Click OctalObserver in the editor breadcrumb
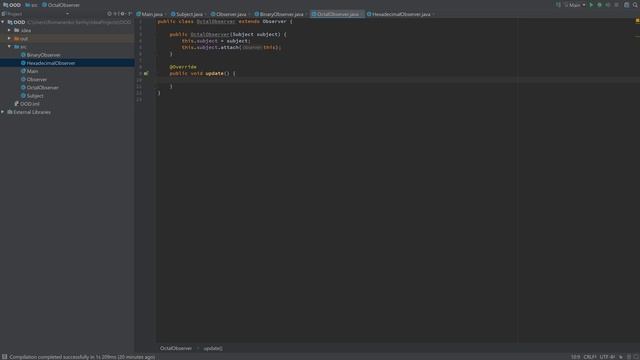 tap(176, 348)
